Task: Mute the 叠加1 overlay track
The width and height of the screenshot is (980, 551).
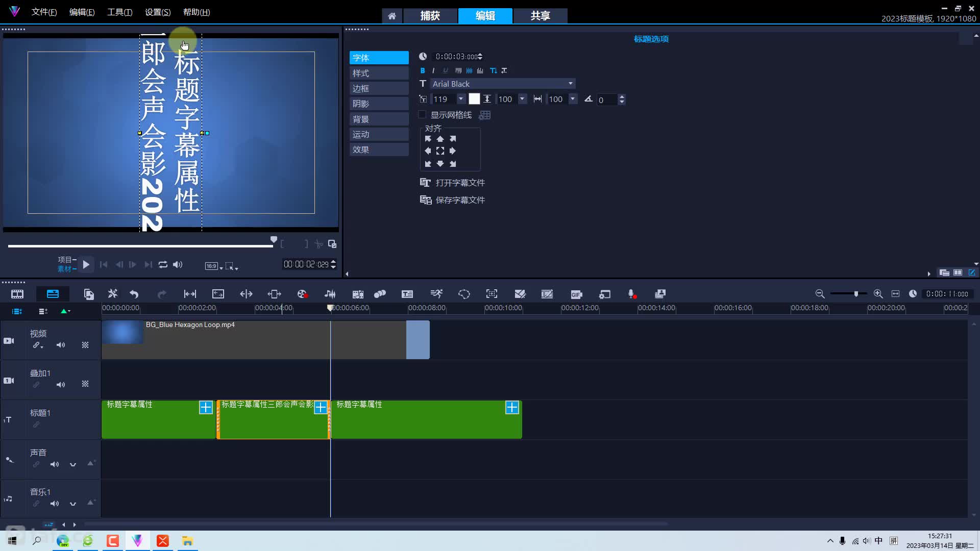Action: click(x=61, y=385)
